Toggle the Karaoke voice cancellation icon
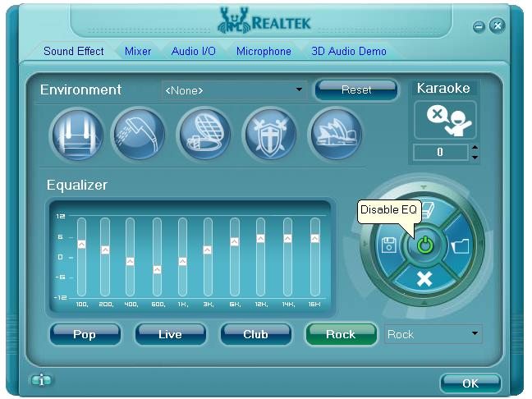This screenshot has width=532, height=399. [446, 121]
